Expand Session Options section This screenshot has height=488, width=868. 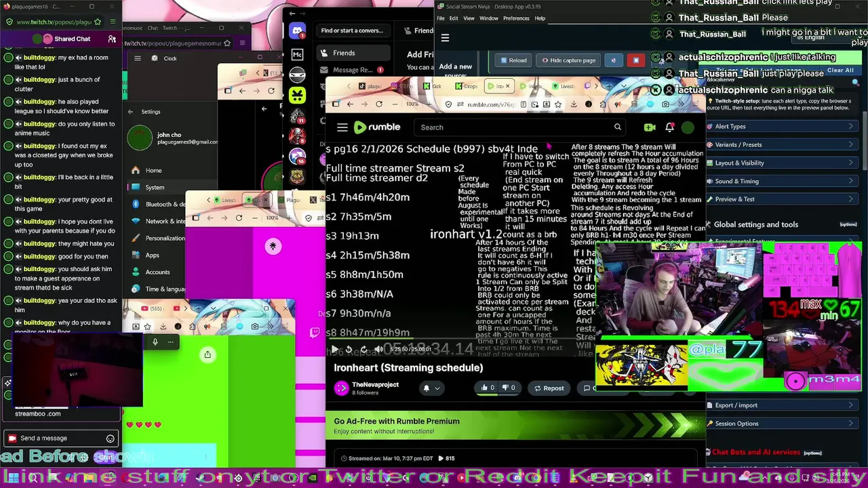coord(782,424)
